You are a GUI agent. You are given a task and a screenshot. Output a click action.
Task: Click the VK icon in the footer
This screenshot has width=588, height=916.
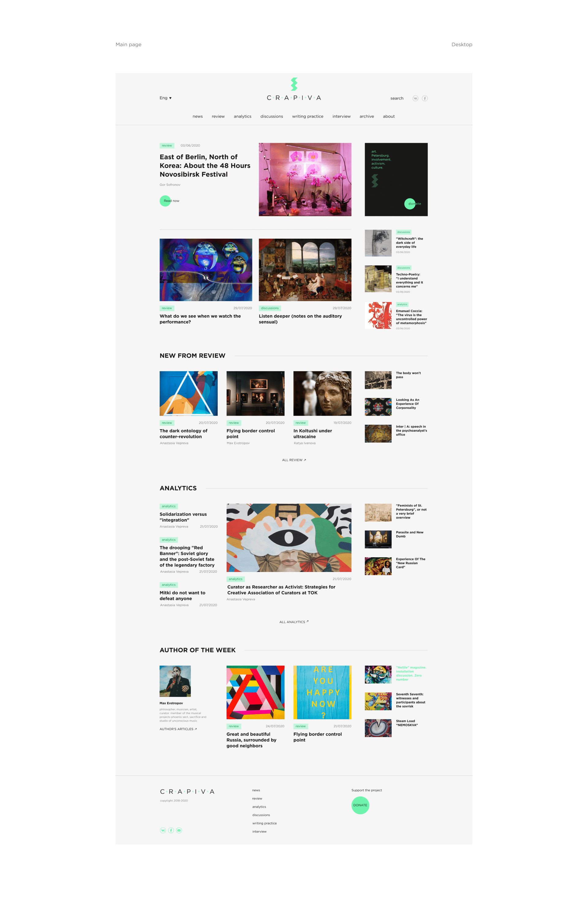[163, 831]
